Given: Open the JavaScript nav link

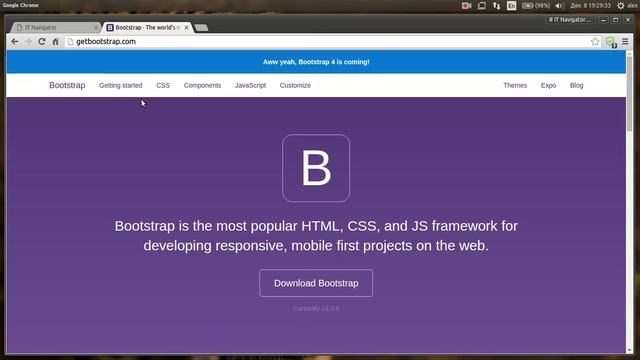Looking at the screenshot, I should [250, 85].
